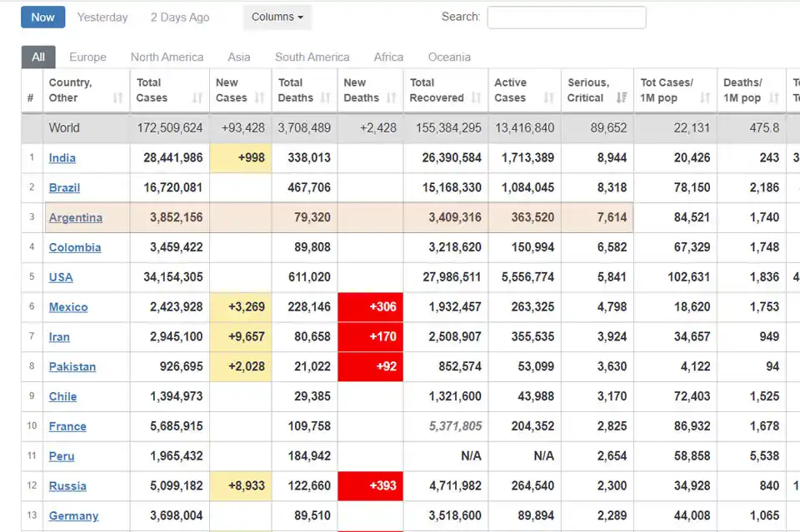
Task: Sort by Tot Cases/1M pop icon
Action: coord(705,98)
